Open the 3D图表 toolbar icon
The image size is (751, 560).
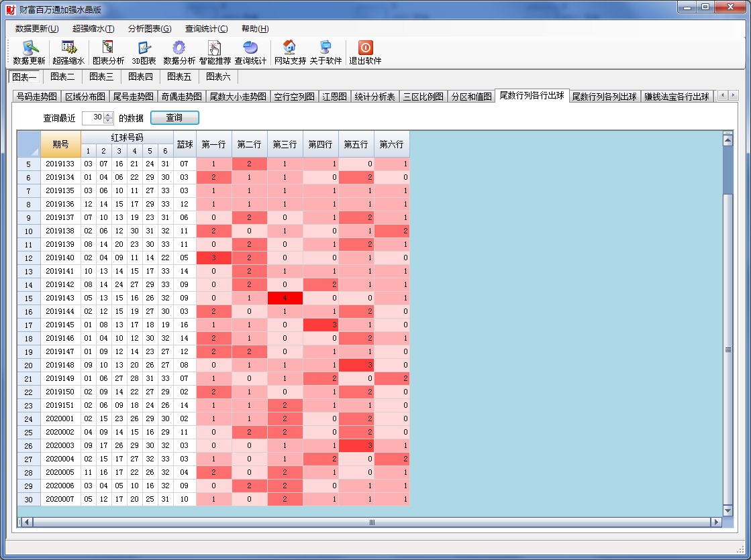click(144, 48)
